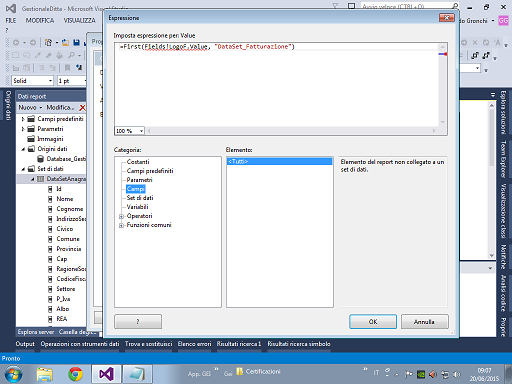Viewport: 512px width, 384px height.
Task: Select the rectangle selection tool icon
Action: [15, 55]
